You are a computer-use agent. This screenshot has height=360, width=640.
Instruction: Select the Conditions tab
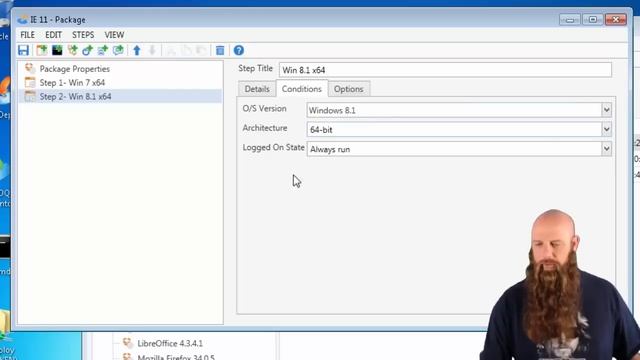pos(302,89)
